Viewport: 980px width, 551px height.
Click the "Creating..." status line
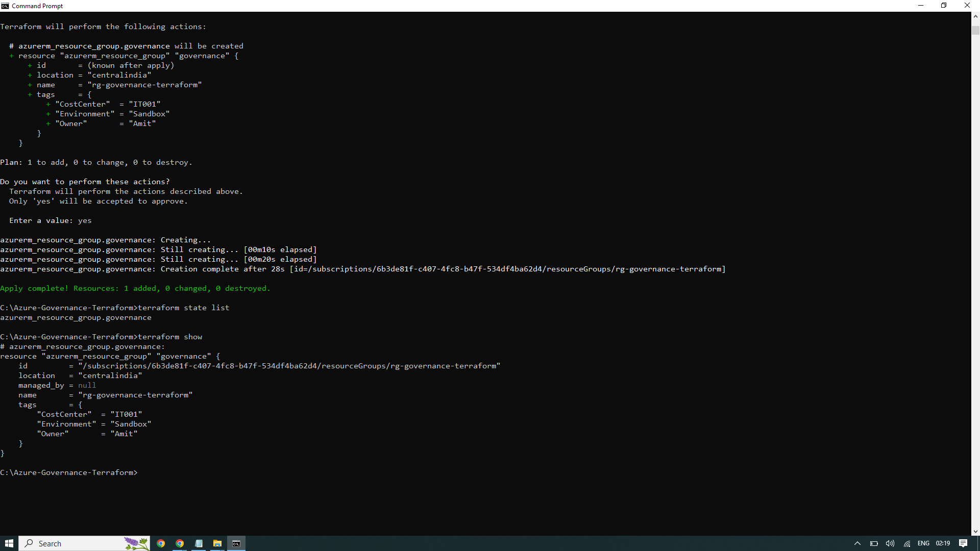[105, 240]
